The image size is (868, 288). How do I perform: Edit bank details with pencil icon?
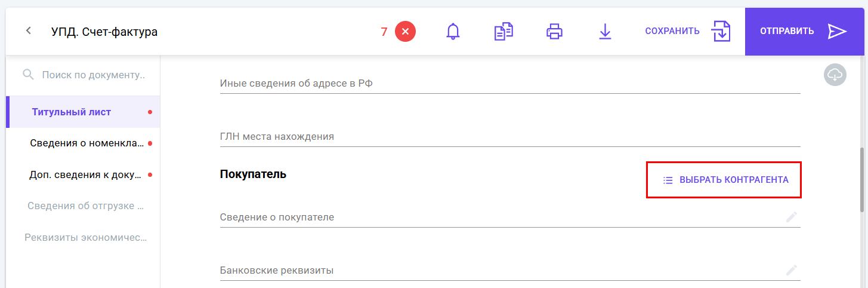tap(792, 270)
